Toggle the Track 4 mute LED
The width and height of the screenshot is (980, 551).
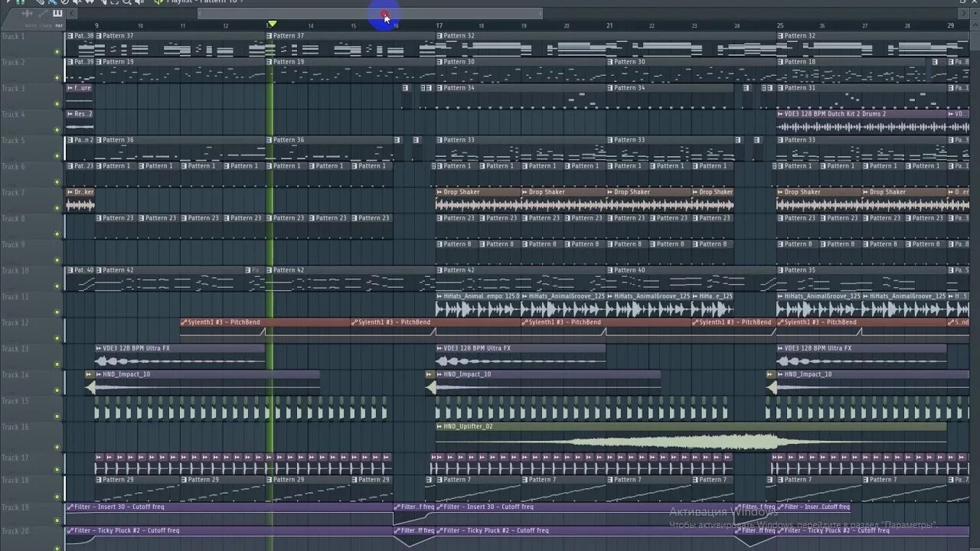[57, 130]
